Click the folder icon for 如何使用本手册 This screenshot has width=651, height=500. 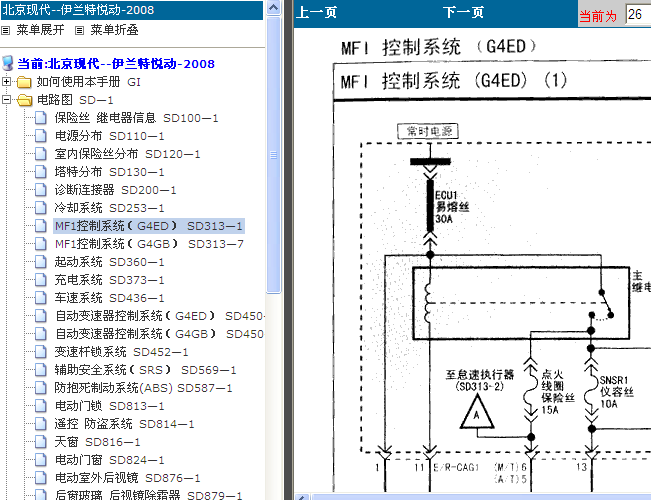24,82
